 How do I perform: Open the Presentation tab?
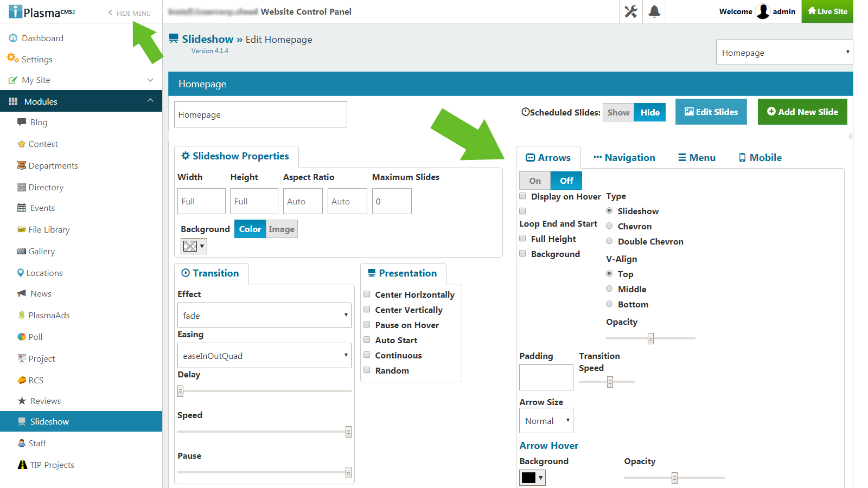click(x=403, y=273)
